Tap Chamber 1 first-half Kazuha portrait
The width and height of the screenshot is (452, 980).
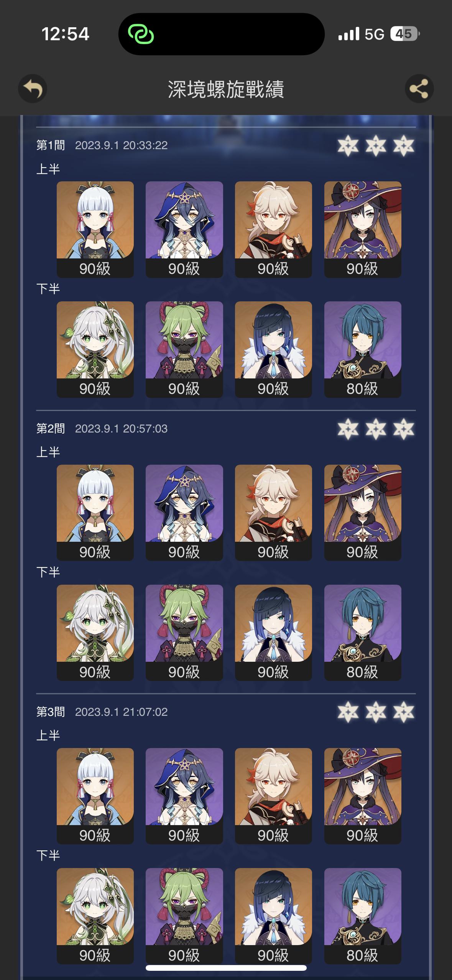click(273, 229)
